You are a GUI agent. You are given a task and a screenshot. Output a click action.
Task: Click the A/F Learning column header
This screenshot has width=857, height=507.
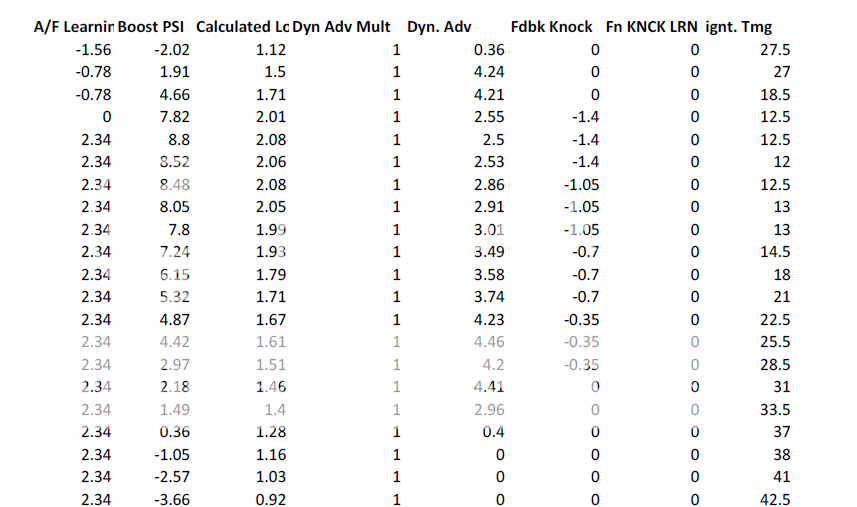(72, 27)
